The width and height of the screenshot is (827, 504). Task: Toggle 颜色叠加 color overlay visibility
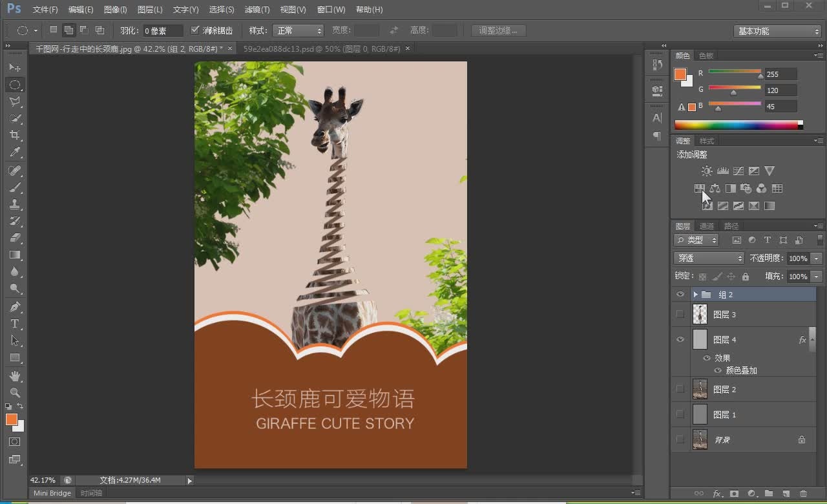(718, 370)
